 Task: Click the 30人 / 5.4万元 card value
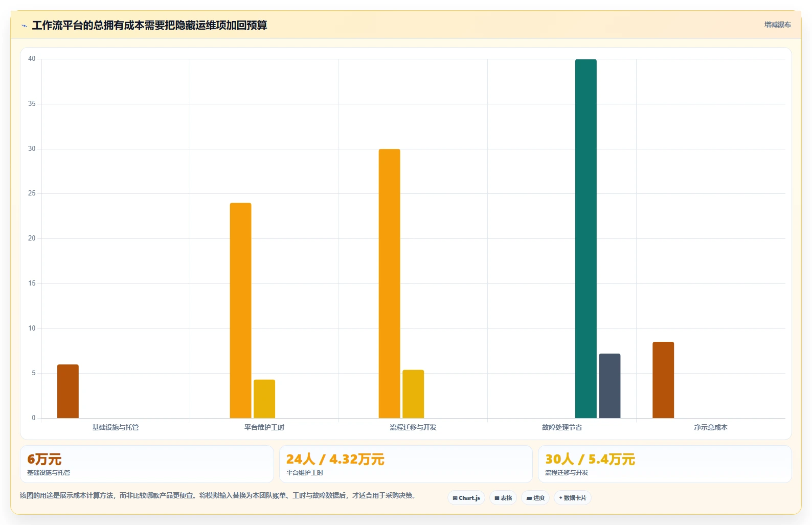click(590, 460)
